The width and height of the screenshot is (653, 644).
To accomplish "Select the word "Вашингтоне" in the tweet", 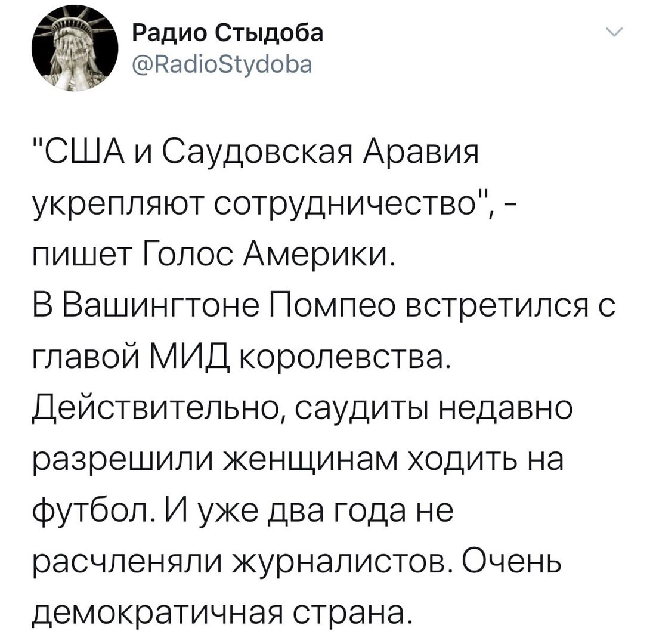I will tap(162, 307).
